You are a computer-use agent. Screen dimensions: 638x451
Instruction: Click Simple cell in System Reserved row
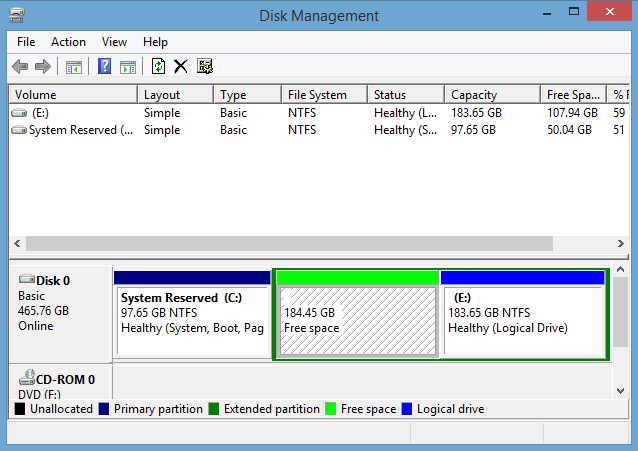[x=162, y=130]
